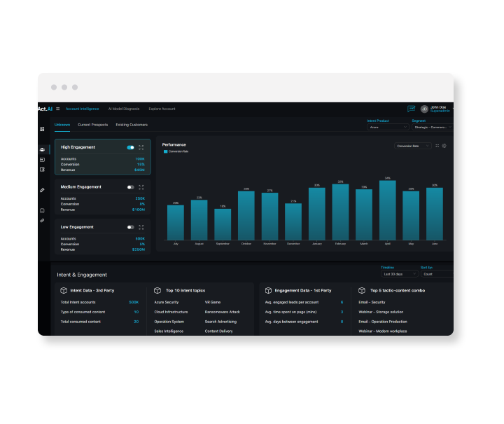Expand the High Engagement card fullscreen

[141, 148]
